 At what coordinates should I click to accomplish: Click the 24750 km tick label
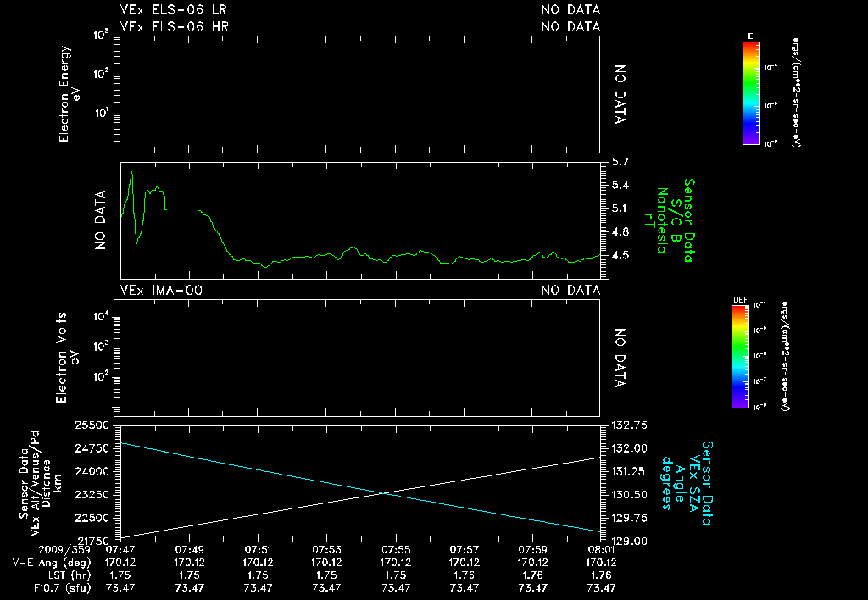(x=92, y=449)
